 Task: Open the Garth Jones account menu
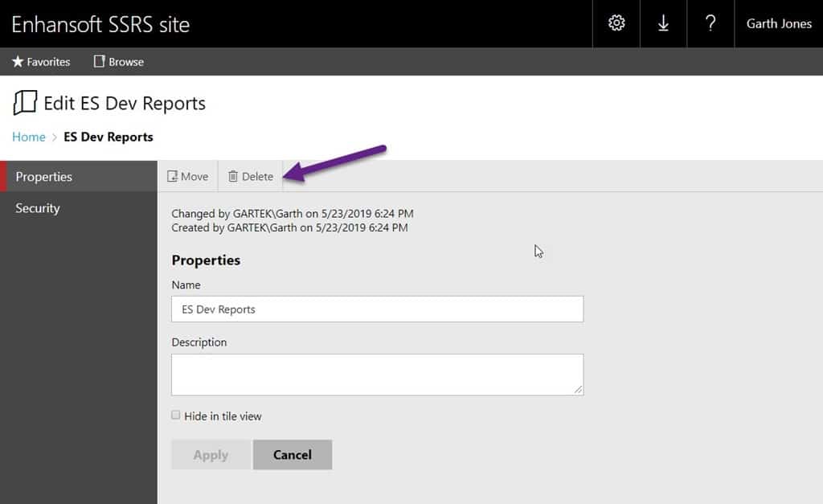[778, 23]
